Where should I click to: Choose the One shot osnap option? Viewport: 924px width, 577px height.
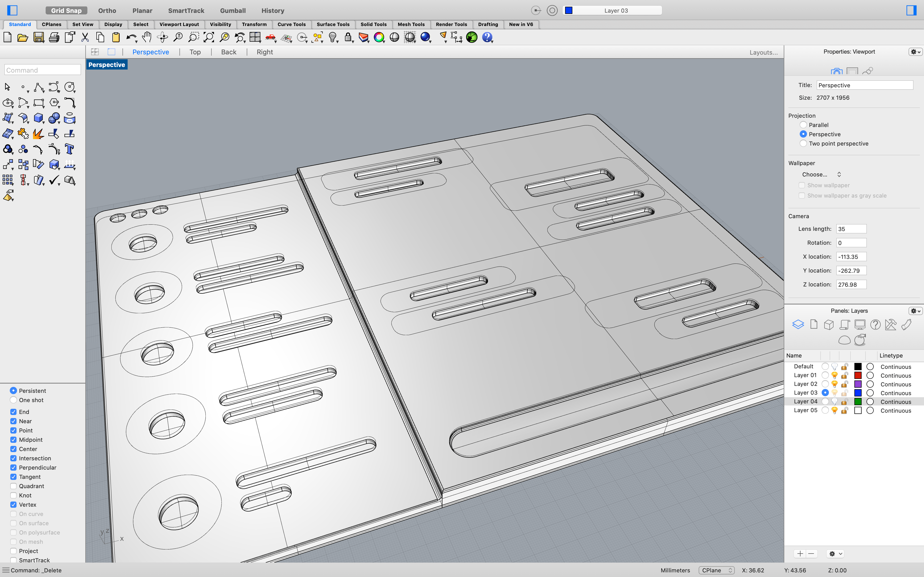13,400
